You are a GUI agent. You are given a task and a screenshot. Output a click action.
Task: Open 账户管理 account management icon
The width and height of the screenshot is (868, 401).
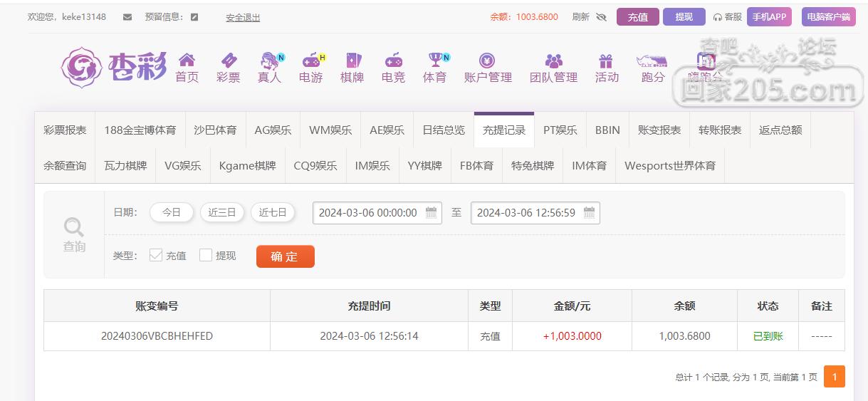(488, 61)
